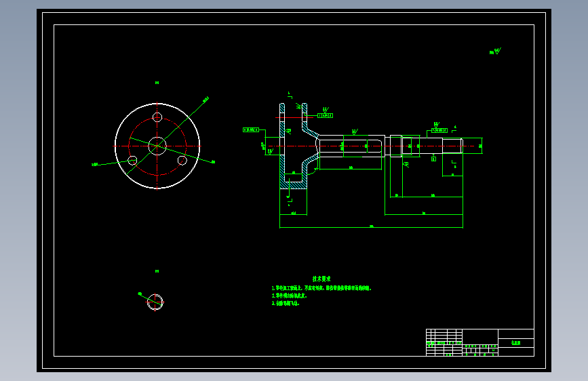Select the leader label left of flange view
Image resolution: width=588 pixels, height=381 pixels.
95,164
